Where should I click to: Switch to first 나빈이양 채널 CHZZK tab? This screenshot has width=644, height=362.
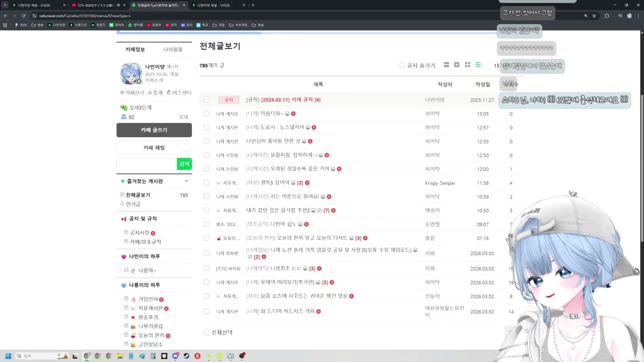click(38, 5)
